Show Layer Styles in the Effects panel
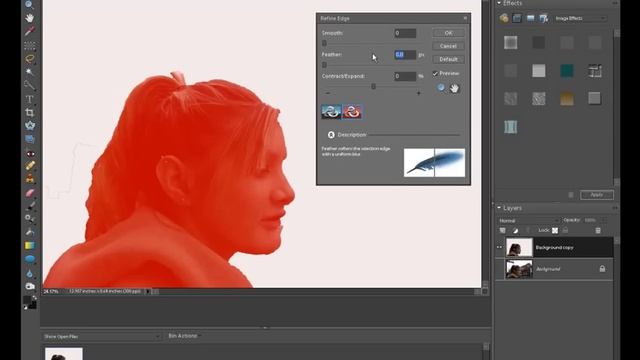This screenshot has width=640, height=360. coord(517,18)
